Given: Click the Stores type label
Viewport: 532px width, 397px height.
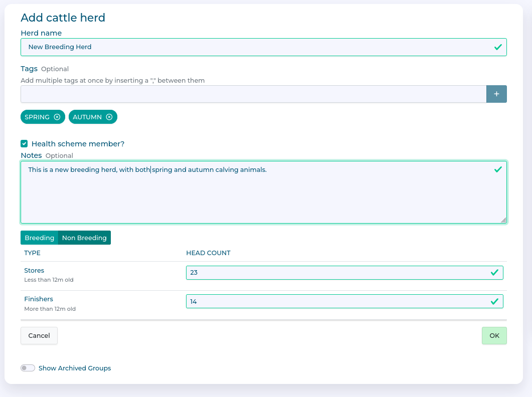Looking at the screenshot, I should coord(34,270).
